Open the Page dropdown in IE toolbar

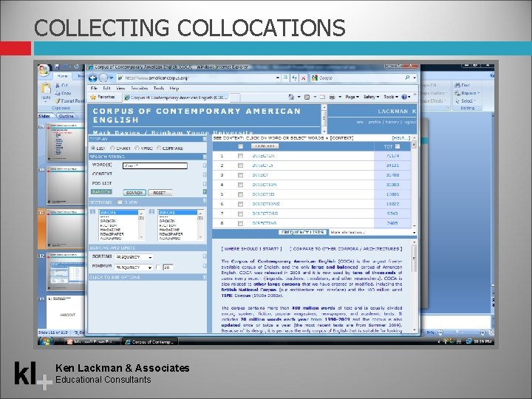click(x=352, y=97)
